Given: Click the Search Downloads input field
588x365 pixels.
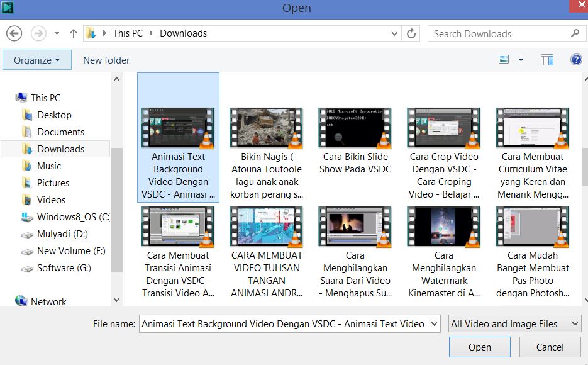Looking at the screenshot, I should [x=497, y=34].
